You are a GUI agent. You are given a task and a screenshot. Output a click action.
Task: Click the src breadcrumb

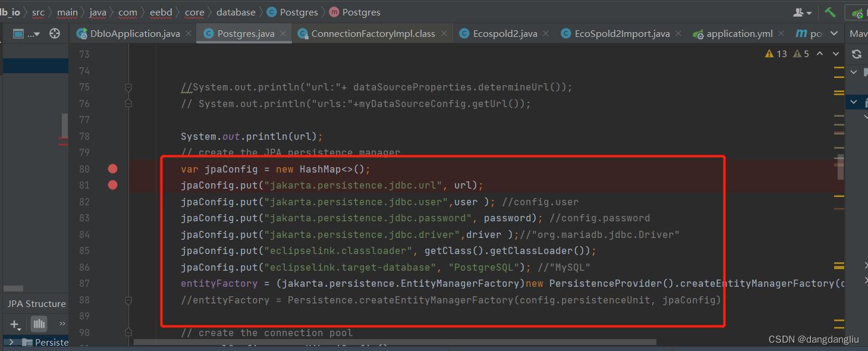click(x=38, y=12)
